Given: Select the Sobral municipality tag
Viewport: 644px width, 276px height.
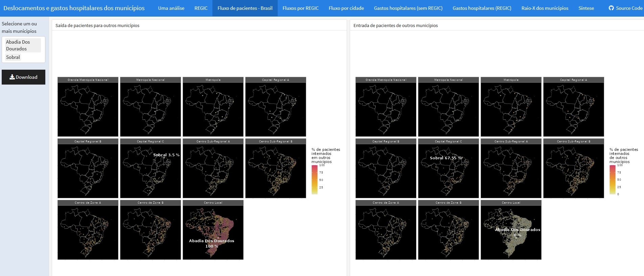Looking at the screenshot, I should (x=13, y=57).
